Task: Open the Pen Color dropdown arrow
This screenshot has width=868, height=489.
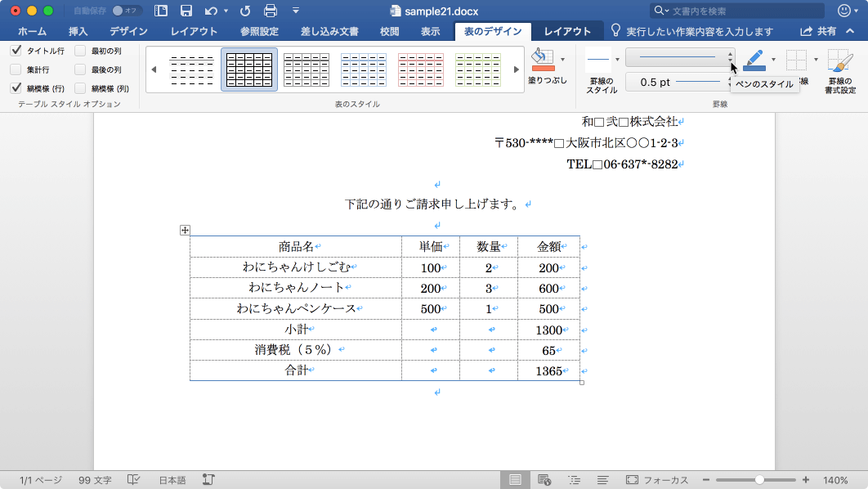Action: [773, 60]
